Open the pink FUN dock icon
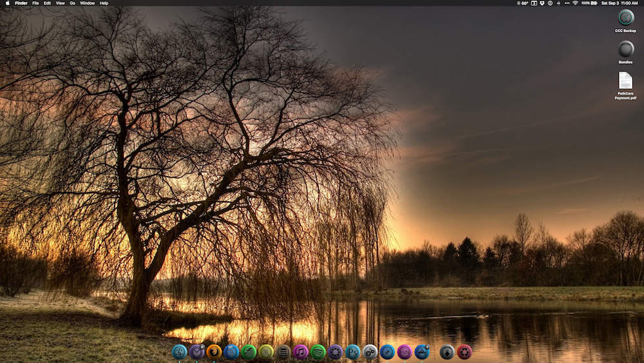Screen dimensions: 644x363 pos(404,352)
